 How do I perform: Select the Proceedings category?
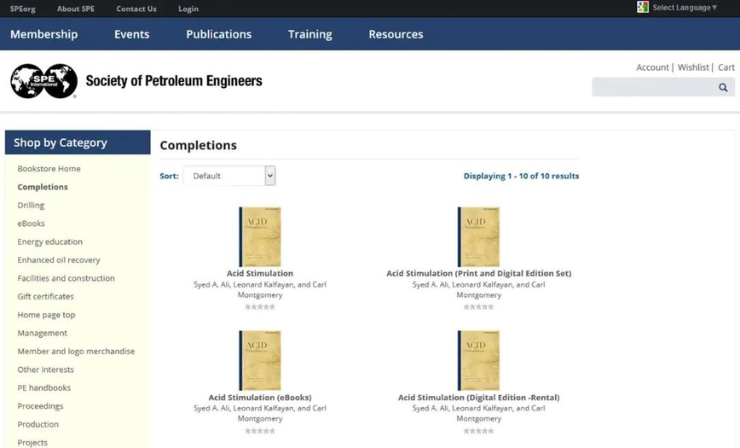[x=41, y=406]
